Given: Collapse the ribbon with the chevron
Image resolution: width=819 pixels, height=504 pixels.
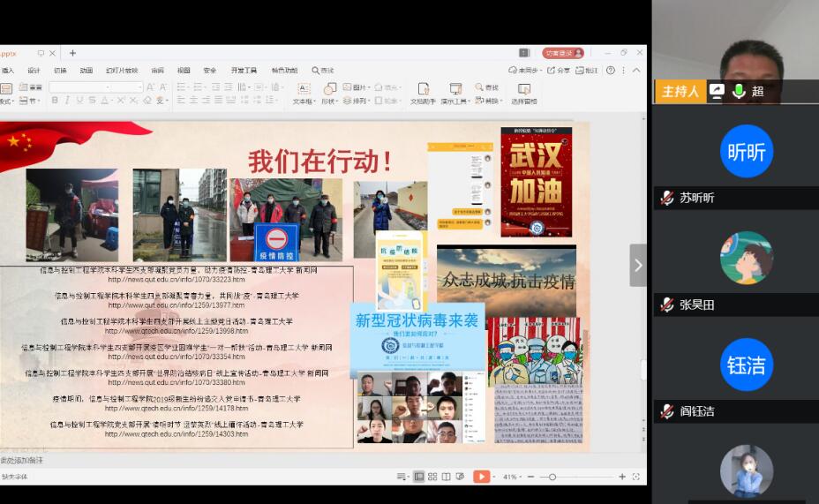Looking at the screenshot, I should tap(636, 71).
